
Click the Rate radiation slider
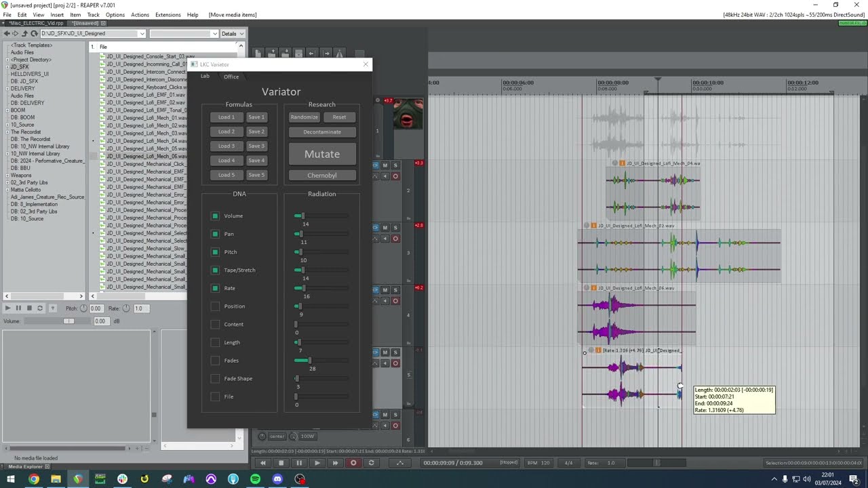[x=321, y=288]
